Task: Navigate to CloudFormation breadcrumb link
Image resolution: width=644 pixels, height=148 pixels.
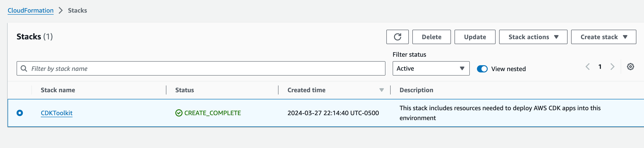Action: click(30, 11)
